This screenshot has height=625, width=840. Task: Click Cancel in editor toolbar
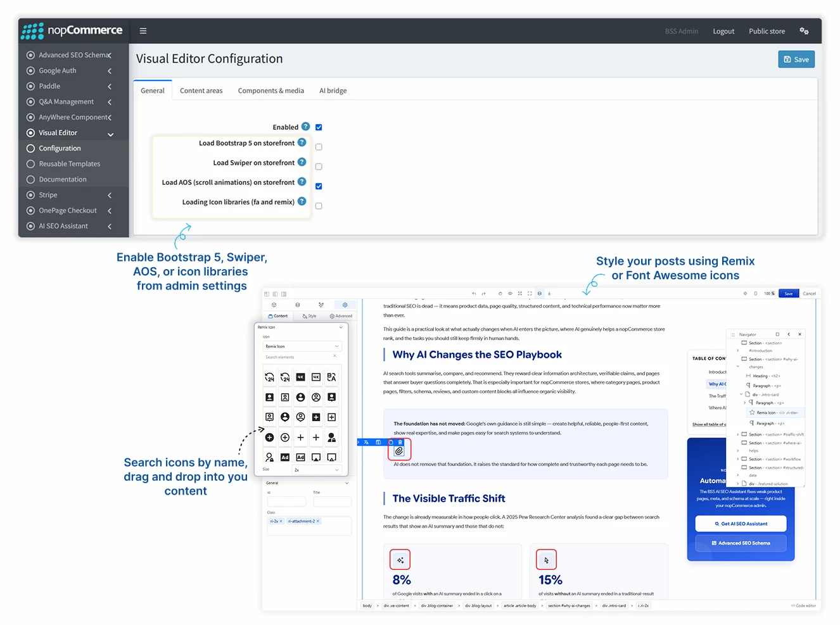click(810, 294)
